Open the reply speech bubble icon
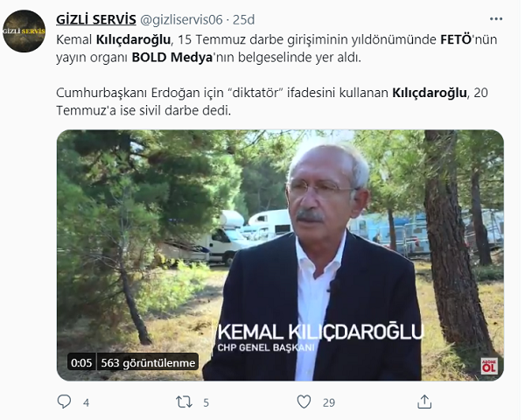The height and width of the screenshot is (420, 525). (64, 402)
